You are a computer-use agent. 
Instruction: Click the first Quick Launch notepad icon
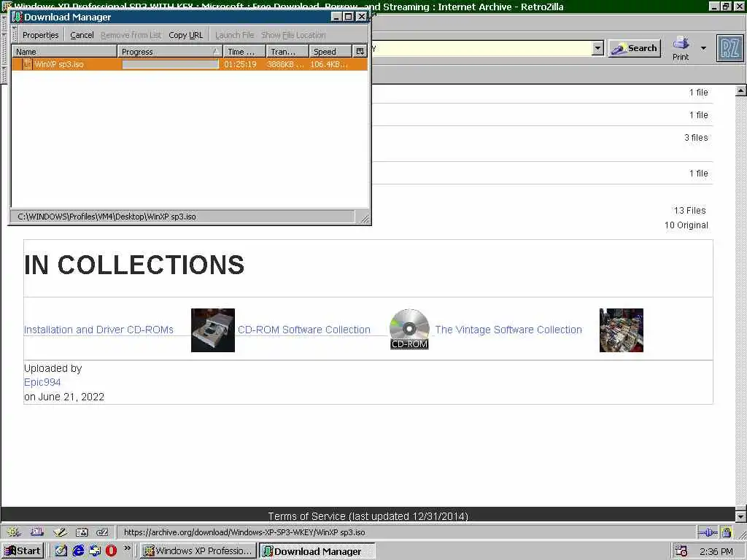coord(61,551)
